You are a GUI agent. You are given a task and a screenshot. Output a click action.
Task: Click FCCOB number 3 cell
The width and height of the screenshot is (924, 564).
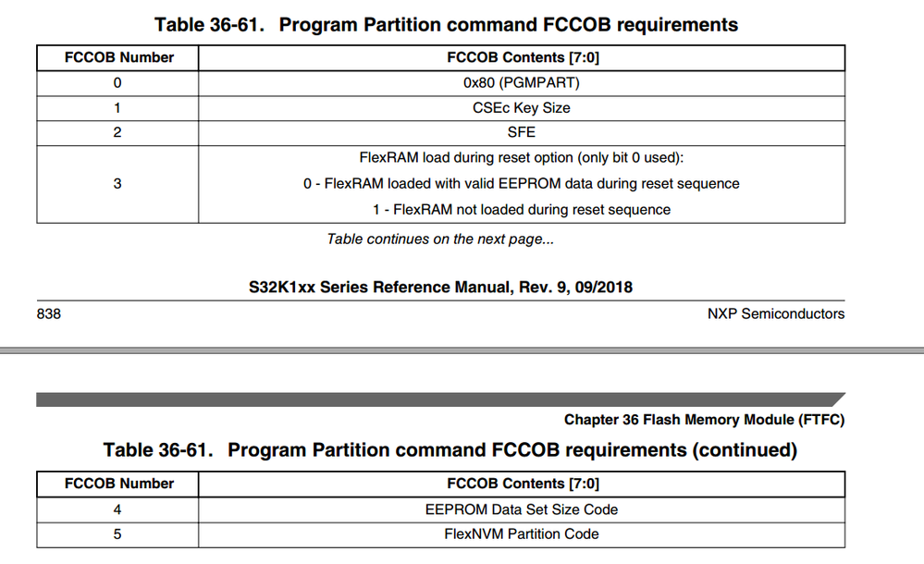[117, 183]
